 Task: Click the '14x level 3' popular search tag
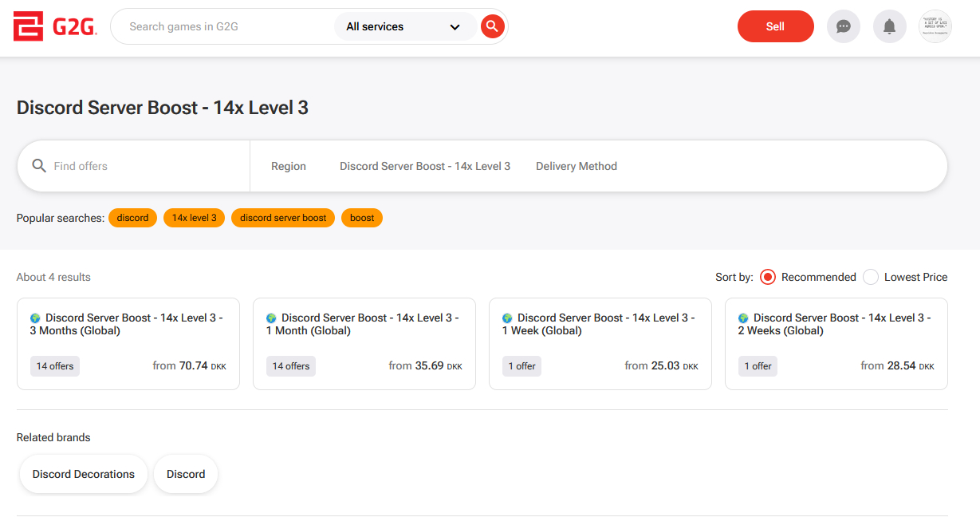pyautogui.click(x=194, y=218)
